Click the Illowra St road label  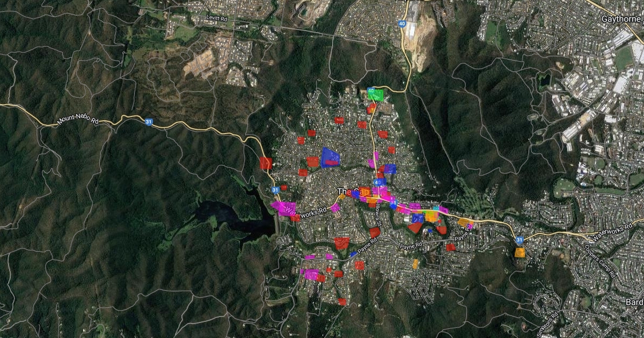tap(378, 213)
